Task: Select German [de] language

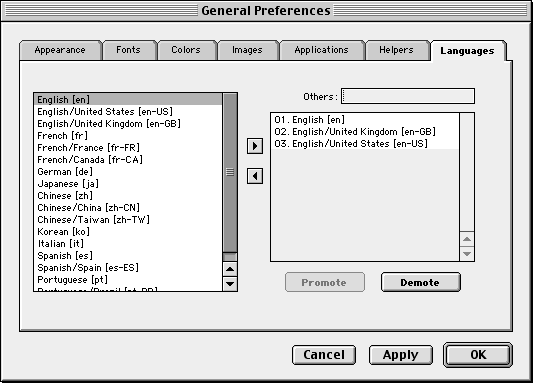Action: (x=128, y=172)
